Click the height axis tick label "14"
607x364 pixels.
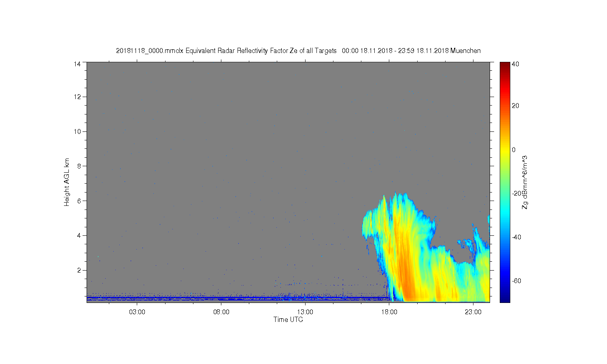coord(77,64)
